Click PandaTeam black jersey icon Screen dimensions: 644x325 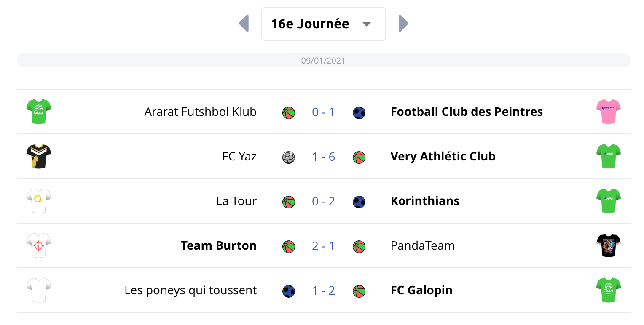tap(608, 245)
